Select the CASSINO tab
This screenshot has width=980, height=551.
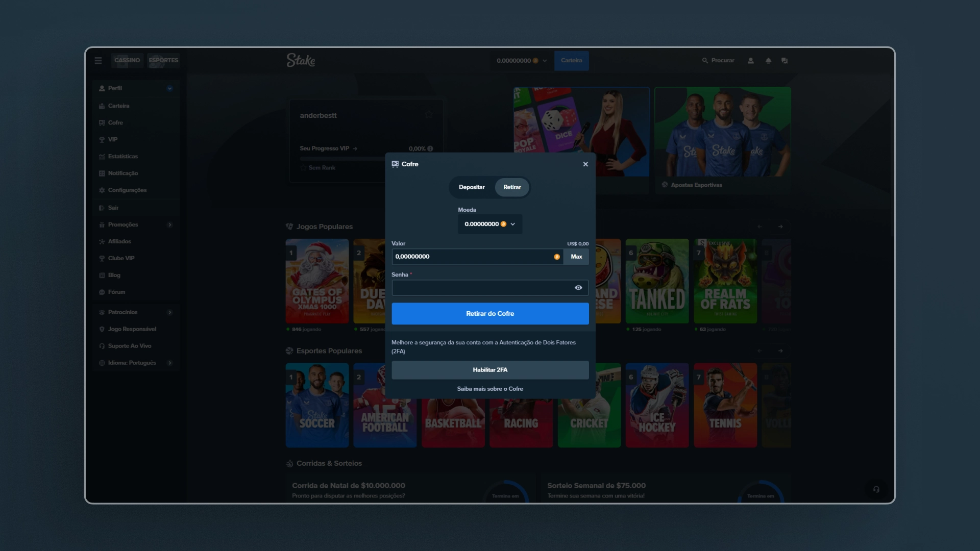click(x=127, y=60)
